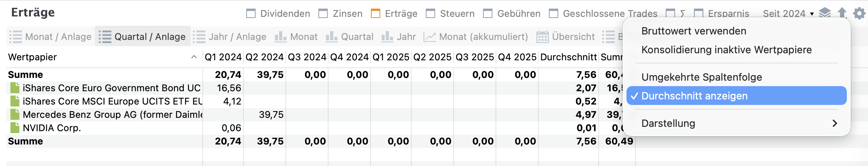Screen dimensions: 868x166
Task: Click the Mercedes Benz Group security icon
Action: [15, 114]
